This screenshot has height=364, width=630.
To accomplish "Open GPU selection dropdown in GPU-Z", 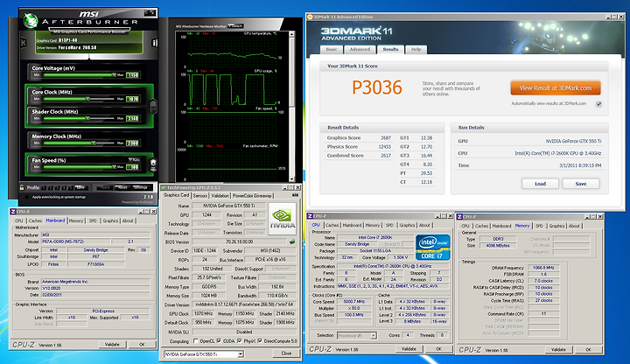I will pyautogui.click(x=240, y=354).
